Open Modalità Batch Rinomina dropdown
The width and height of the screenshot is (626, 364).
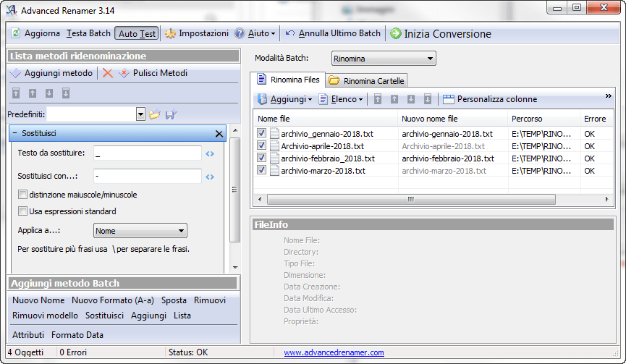pyautogui.click(x=384, y=59)
